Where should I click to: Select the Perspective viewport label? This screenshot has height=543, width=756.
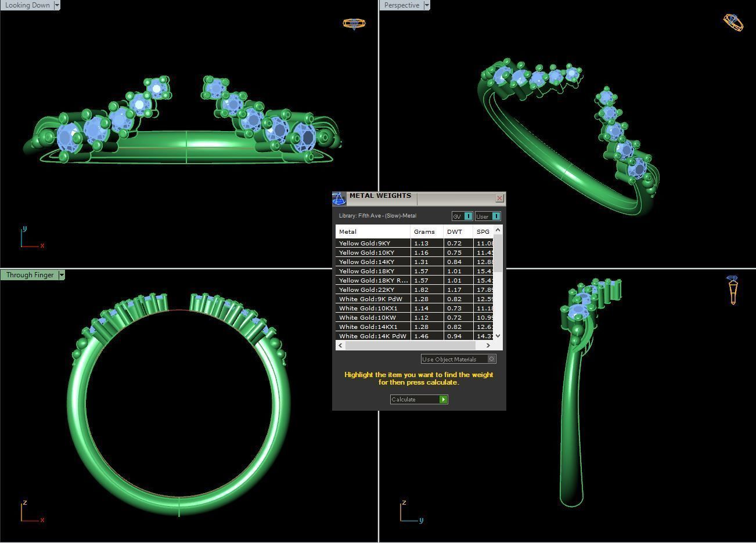pyautogui.click(x=402, y=5)
